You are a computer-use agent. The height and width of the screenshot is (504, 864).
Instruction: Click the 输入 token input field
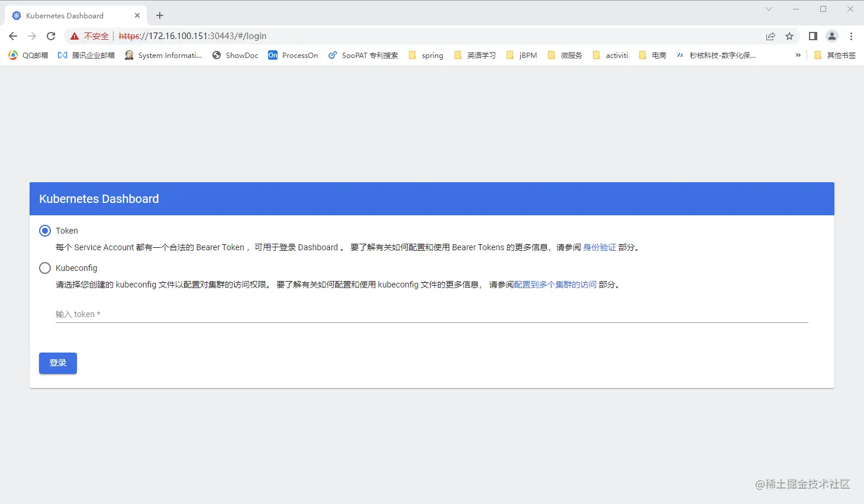pos(237,314)
